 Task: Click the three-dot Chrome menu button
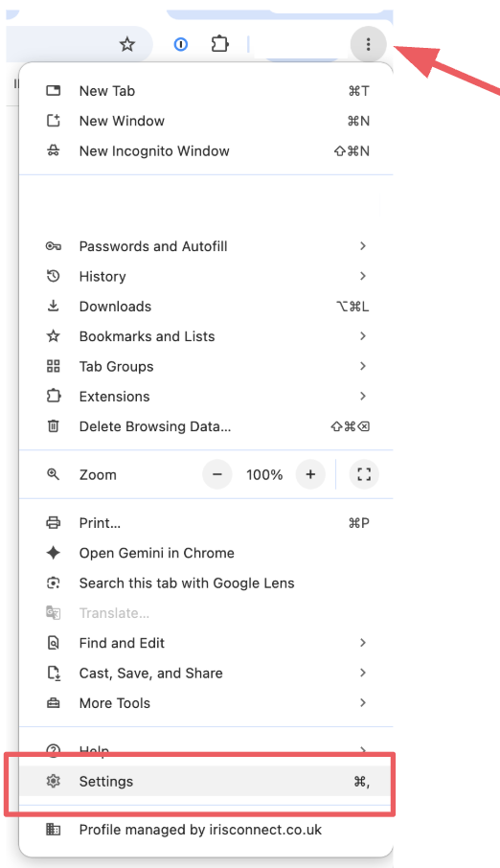coord(368,44)
